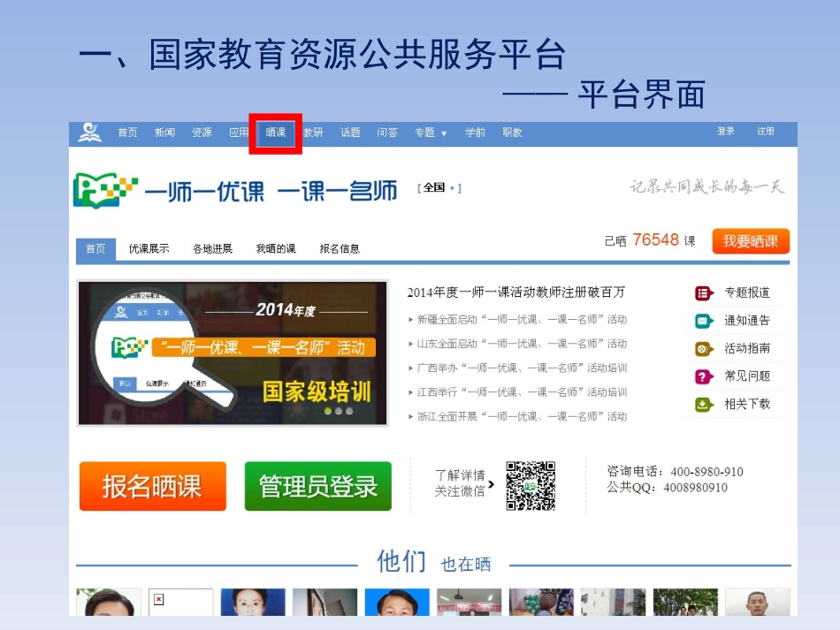This screenshot has height=630, width=840.
Task: Click the public QQ number 4008980910
Action: point(695,488)
